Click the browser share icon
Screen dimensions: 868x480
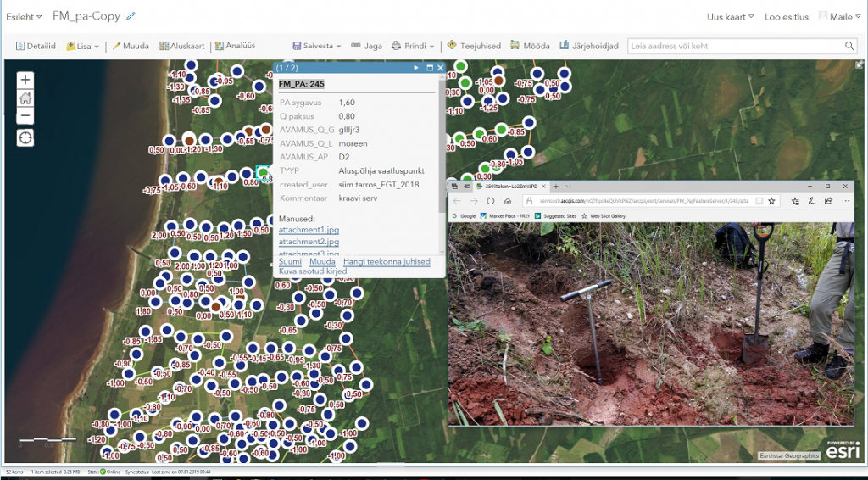(x=828, y=201)
